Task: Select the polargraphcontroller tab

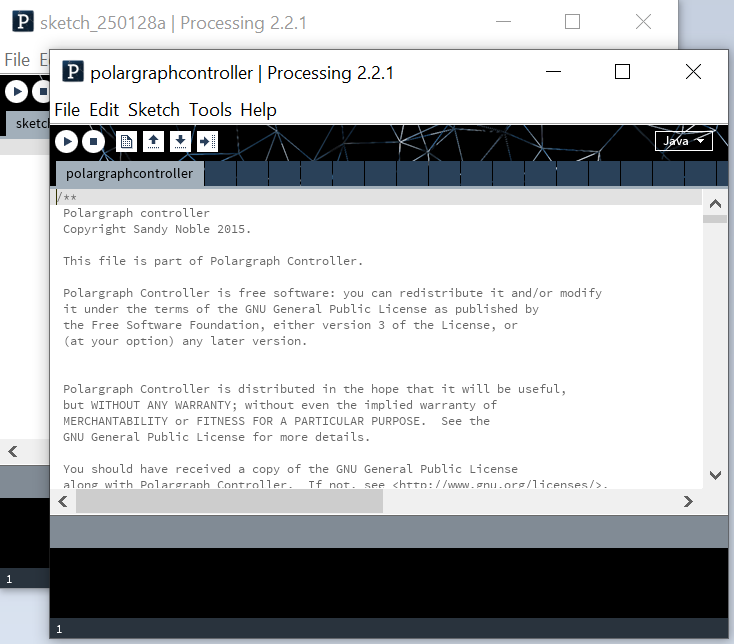Action: [x=130, y=174]
